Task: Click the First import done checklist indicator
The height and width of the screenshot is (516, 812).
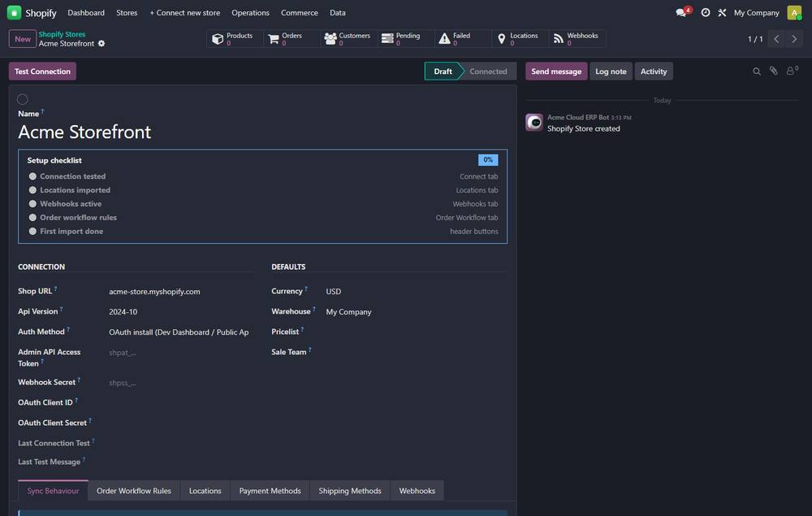Action: tap(32, 231)
